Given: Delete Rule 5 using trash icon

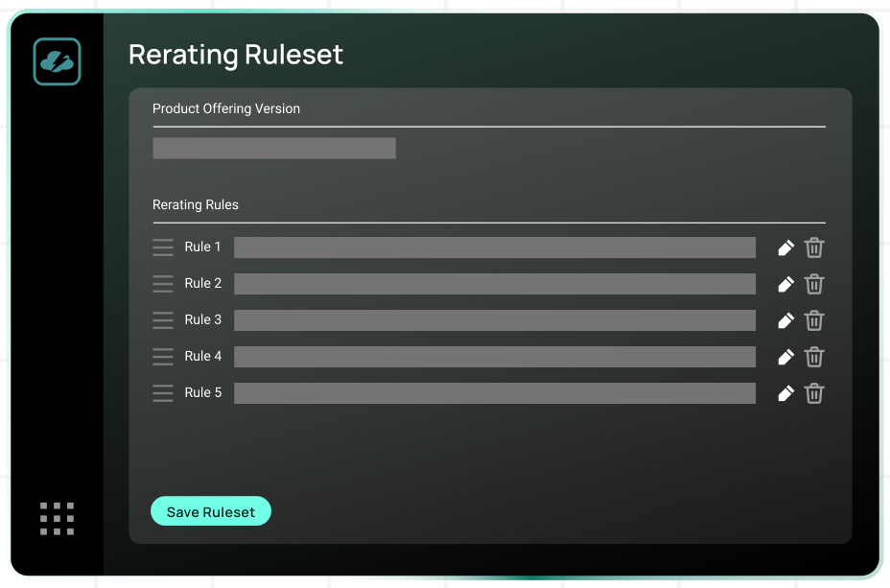Looking at the screenshot, I should (x=814, y=393).
